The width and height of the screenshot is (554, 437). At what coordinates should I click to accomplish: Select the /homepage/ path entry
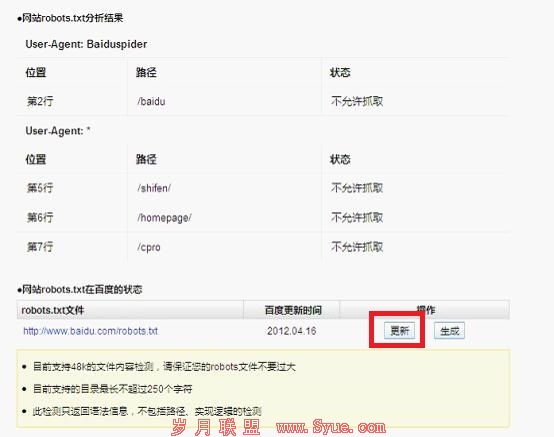pos(164,218)
